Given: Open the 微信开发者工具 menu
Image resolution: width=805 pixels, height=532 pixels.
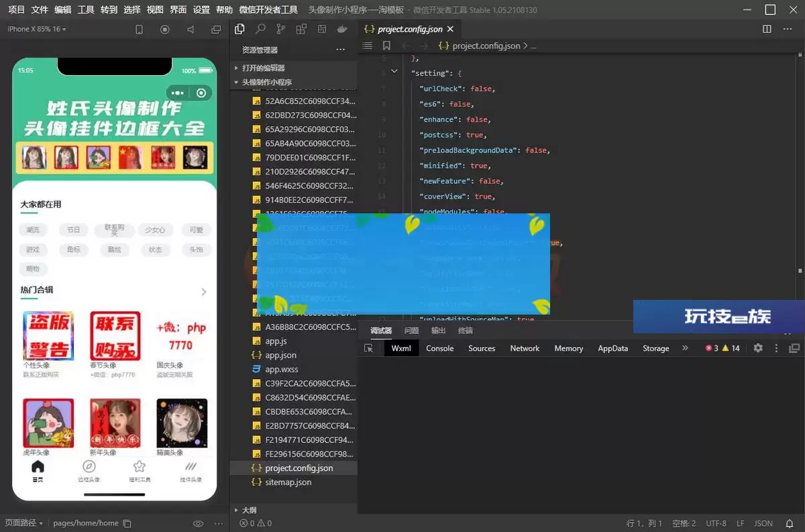Looking at the screenshot, I should click(x=268, y=9).
